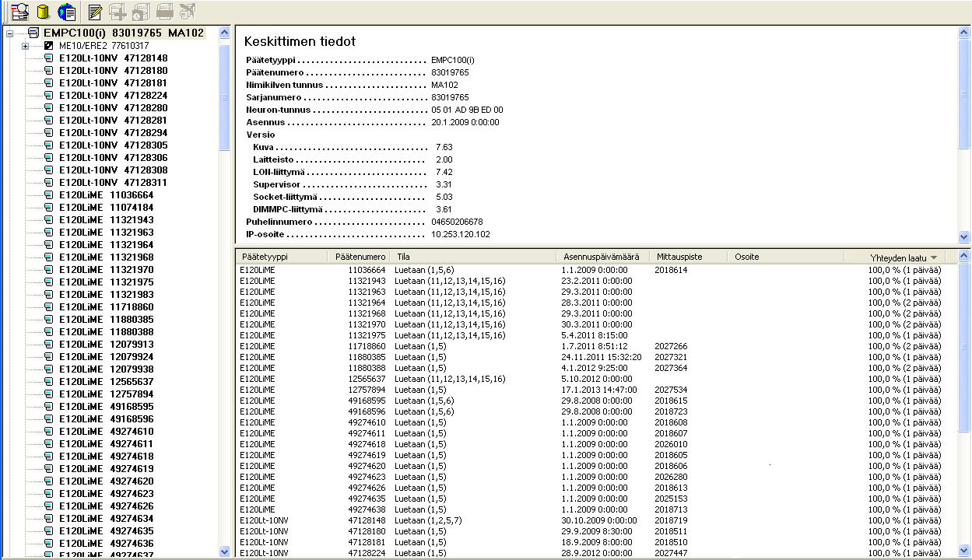
Task: Select table row with Päätenumero 49274638
Action: pyautogui.click(x=595, y=509)
